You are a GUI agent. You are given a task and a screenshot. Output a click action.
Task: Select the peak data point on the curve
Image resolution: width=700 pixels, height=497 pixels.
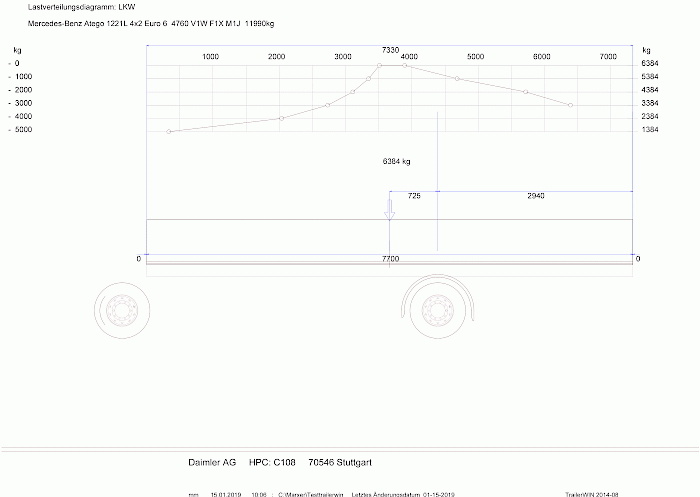point(380,65)
